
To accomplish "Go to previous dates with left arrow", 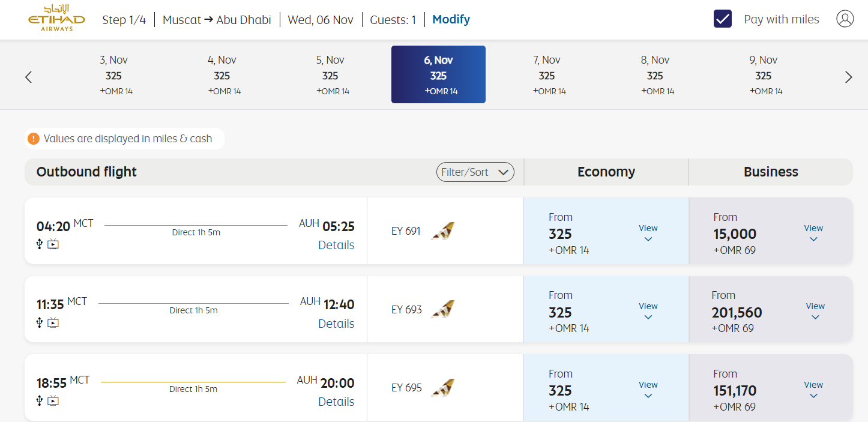I will [x=28, y=77].
